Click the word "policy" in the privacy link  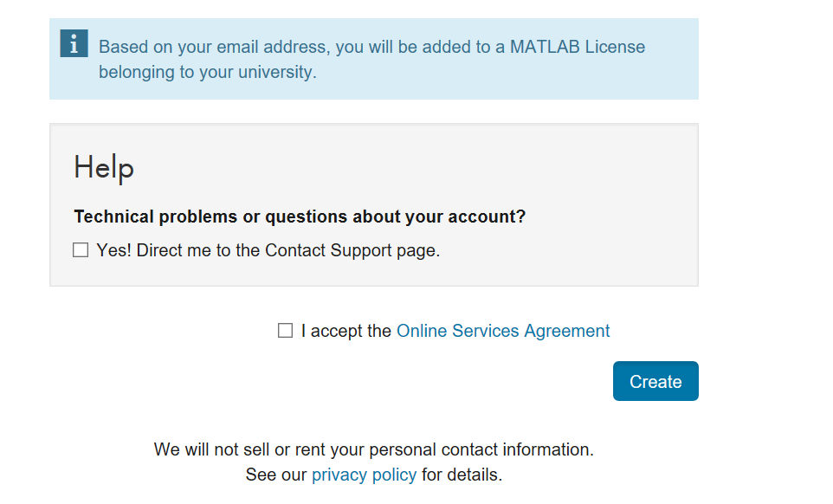394,475
